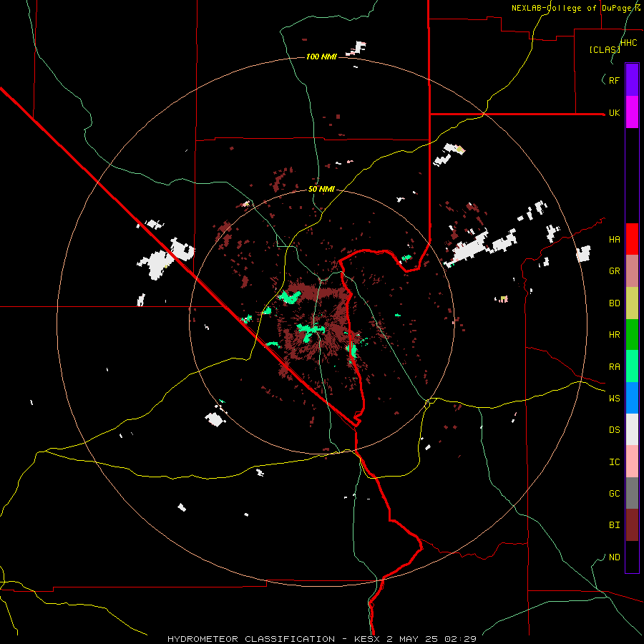Click the dark green HR legend swatch
644x644 pixels.
pyautogui.click(x=632, y=335)
